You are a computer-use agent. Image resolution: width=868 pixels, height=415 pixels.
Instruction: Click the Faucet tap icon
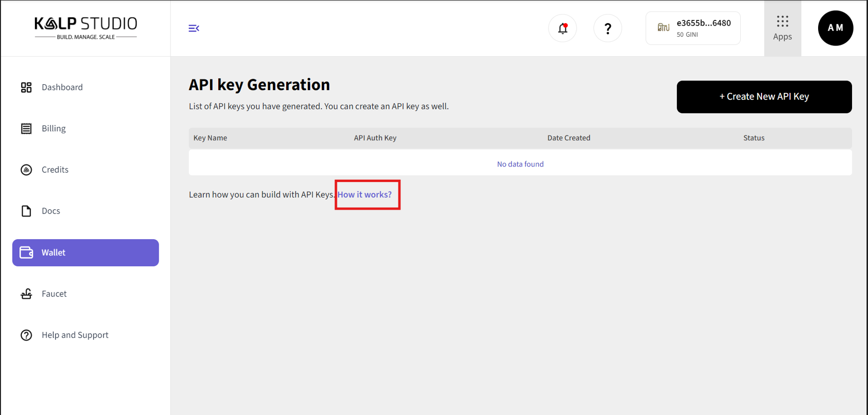point(26,294)
